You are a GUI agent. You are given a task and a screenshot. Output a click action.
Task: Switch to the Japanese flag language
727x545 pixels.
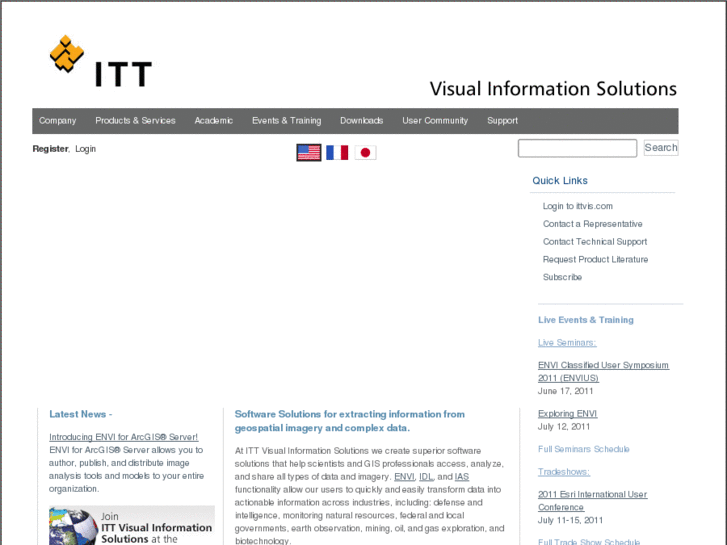(365, 153)
